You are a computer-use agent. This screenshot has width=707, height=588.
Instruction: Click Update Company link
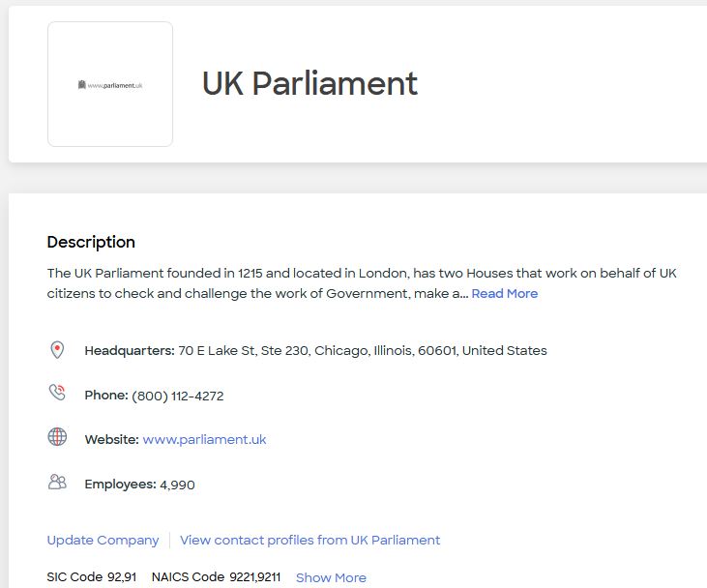103,540
